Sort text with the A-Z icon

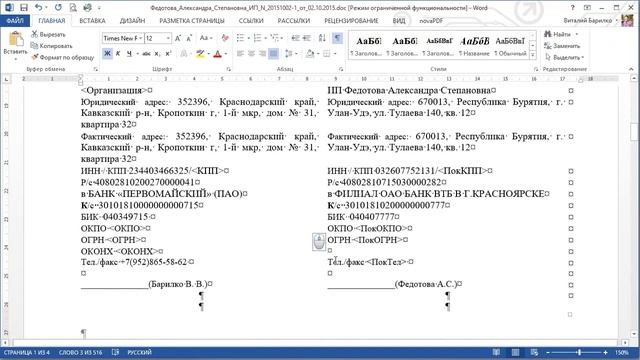pyautogui.click(x=322, y=38)
